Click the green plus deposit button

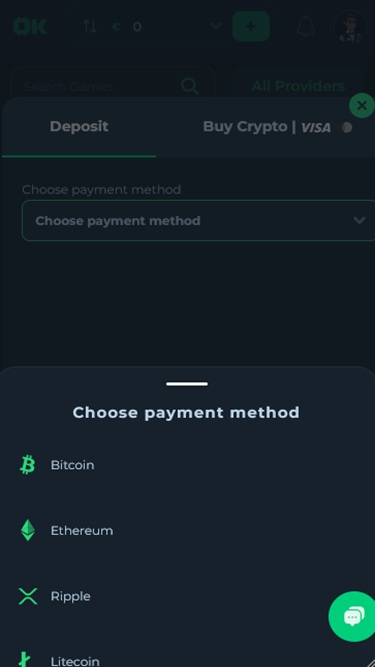coord(251,26)
